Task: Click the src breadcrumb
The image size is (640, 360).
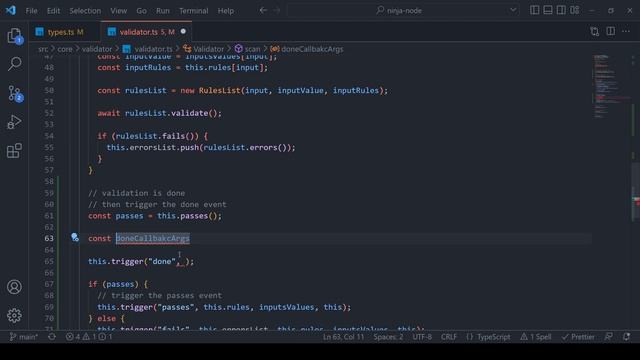Action: (x=43, y=49)
